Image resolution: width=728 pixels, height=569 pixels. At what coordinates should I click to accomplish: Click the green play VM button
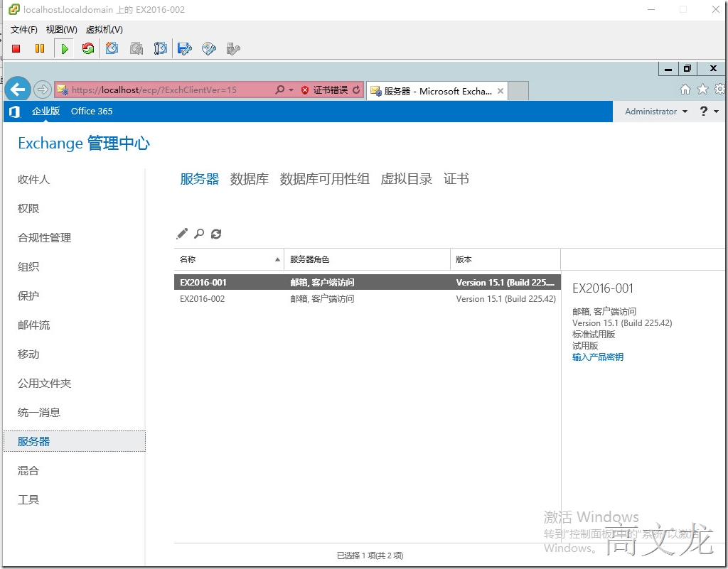click(64, 49)
